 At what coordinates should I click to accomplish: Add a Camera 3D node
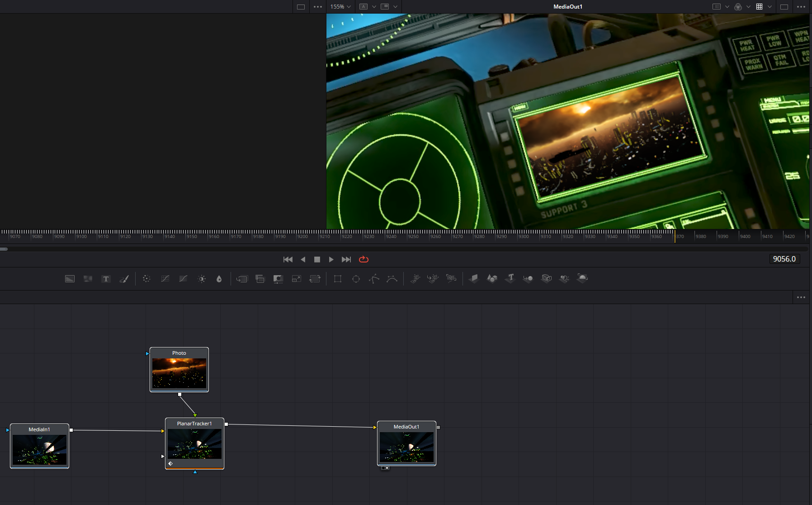coord(547,278)
